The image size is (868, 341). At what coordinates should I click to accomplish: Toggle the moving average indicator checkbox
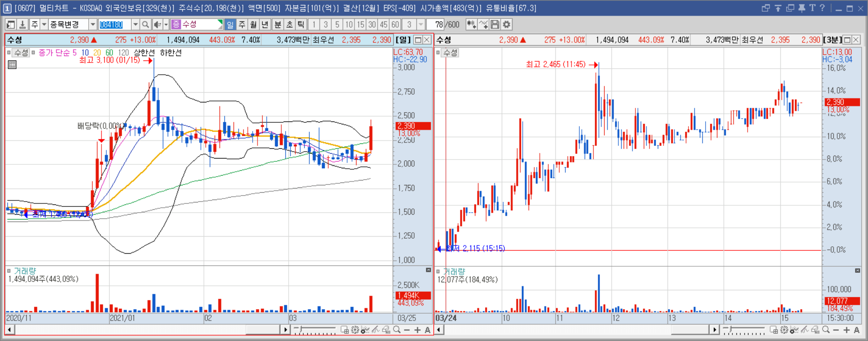33,53
